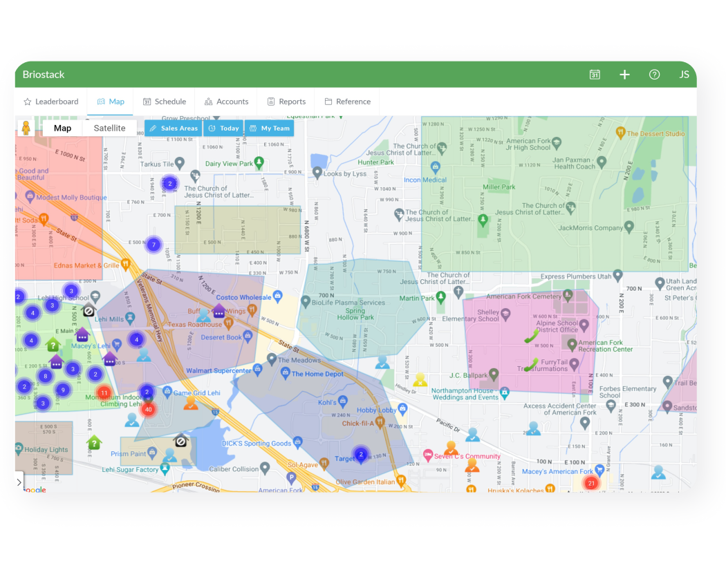
Task: Switch to the Map tab
Action: (x=110, y=102)
